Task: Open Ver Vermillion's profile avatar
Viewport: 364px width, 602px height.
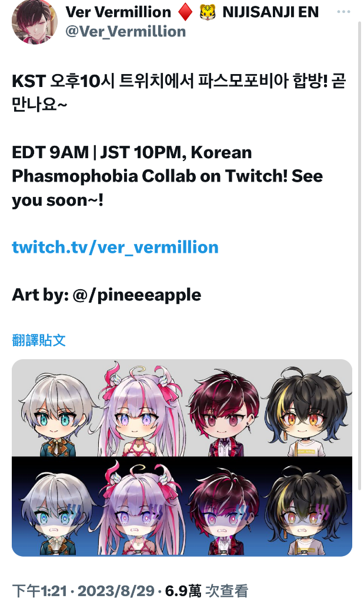Action: click(35, 22)
